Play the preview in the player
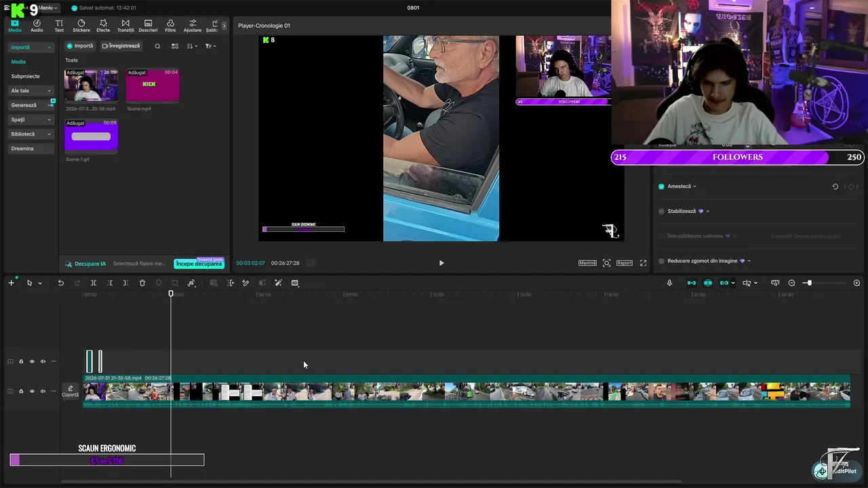This screenshot has width=868, height=488. (x=441, y=263)
